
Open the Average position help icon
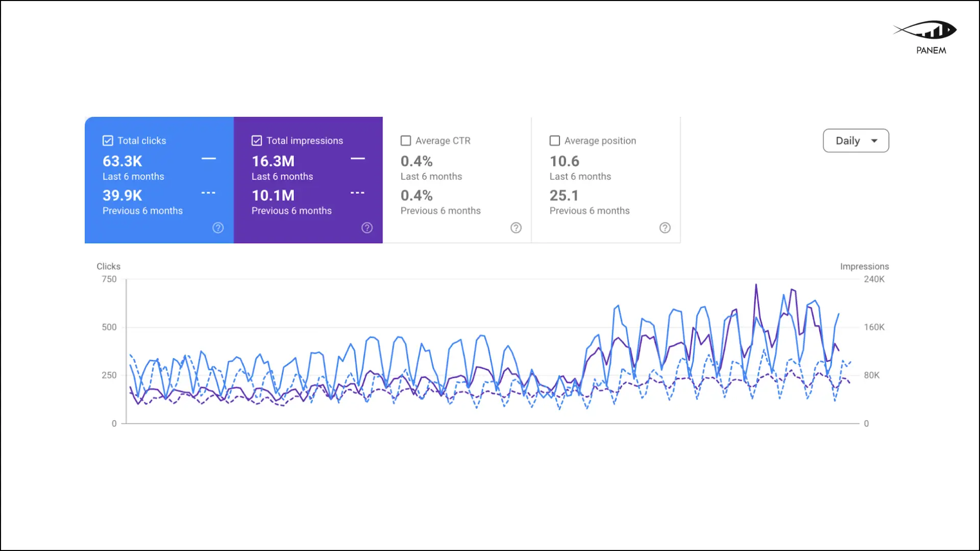665,228
